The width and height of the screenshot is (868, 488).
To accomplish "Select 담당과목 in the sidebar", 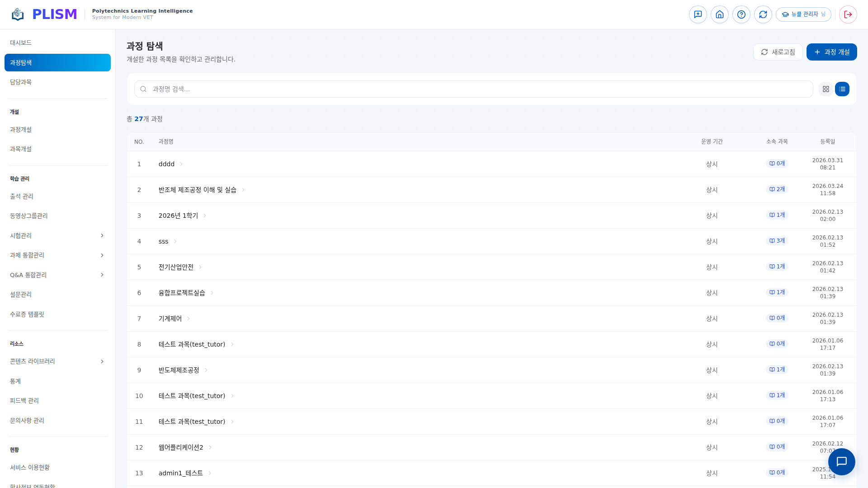I will tap(21, 82).
